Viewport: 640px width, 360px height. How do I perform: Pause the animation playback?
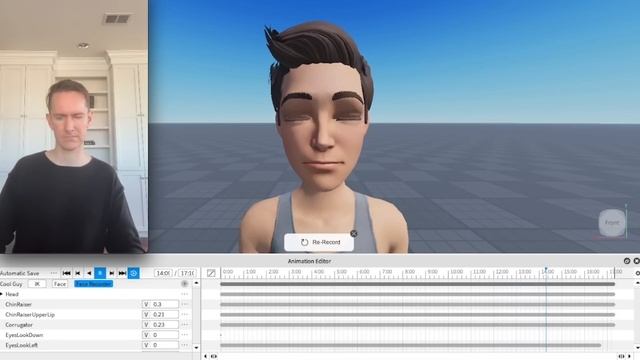[x=100, y=273]
